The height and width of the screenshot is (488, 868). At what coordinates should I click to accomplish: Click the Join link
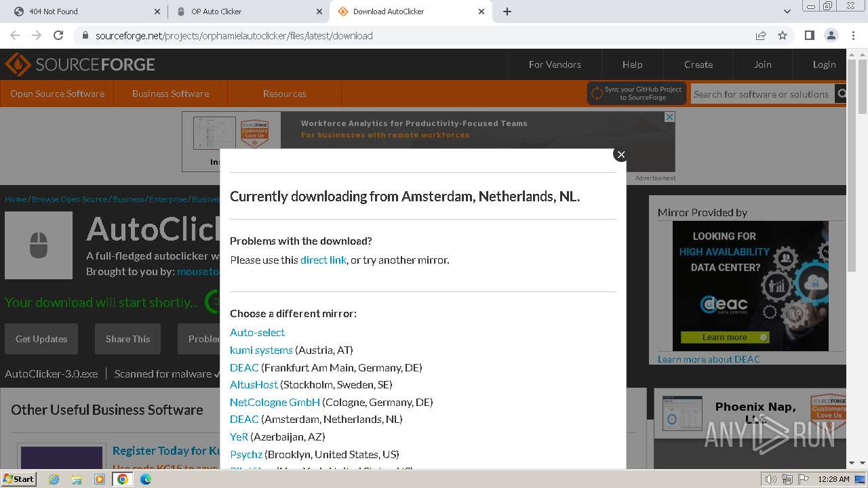coord(762,64)
